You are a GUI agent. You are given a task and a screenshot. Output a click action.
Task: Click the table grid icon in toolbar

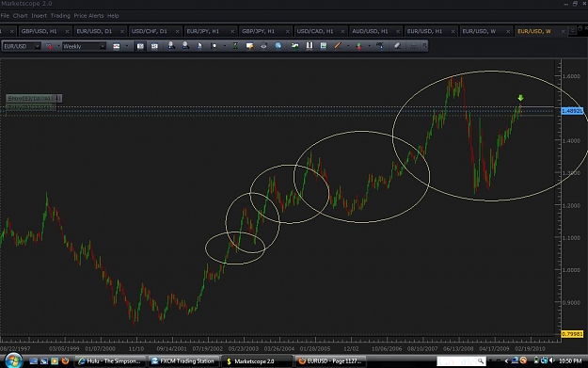click(x=324, y=46)
